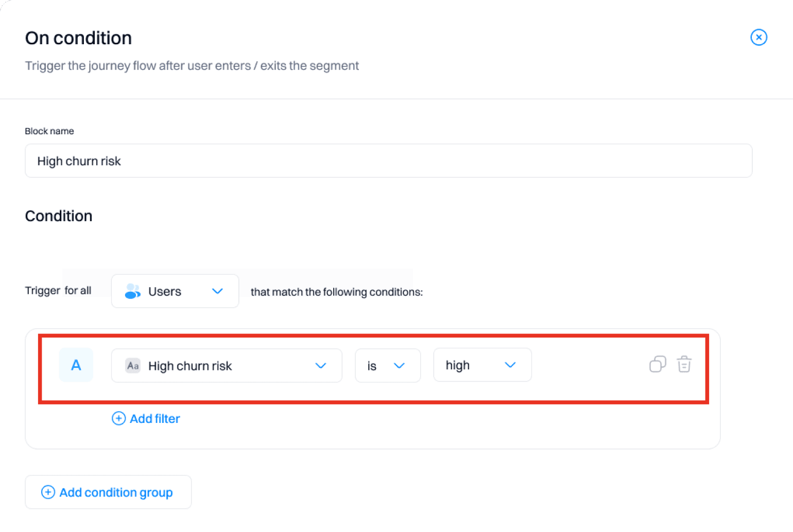This screenshot has height=532, width=793.
Task: Click the plus icon in Add condition group
Action: point(48,492)
